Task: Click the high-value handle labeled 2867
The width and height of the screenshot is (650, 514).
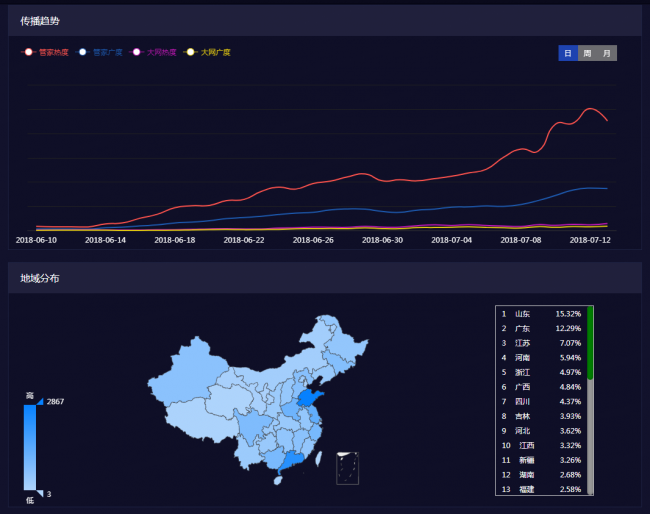Action: [x=40, y=401]
